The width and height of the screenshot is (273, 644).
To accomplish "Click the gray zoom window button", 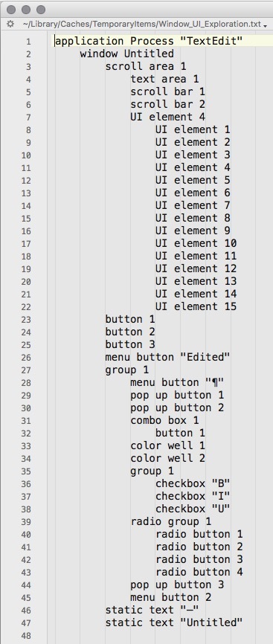I will [41, 10].
